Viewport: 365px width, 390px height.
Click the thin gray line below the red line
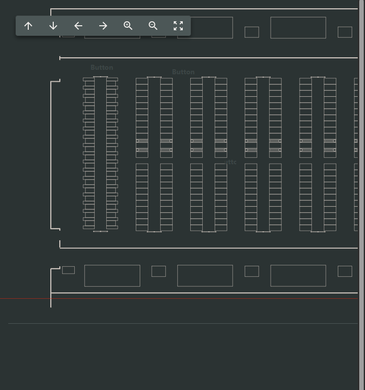click(x=183, y=323)
